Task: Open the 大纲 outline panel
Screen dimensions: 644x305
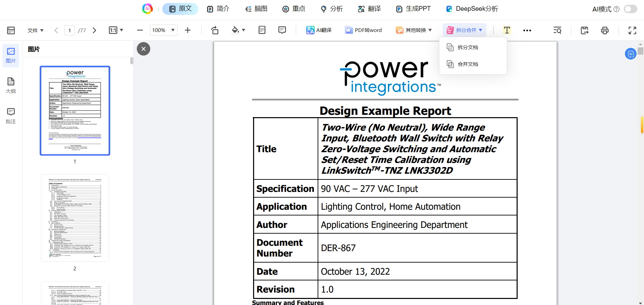Action: 11,86
